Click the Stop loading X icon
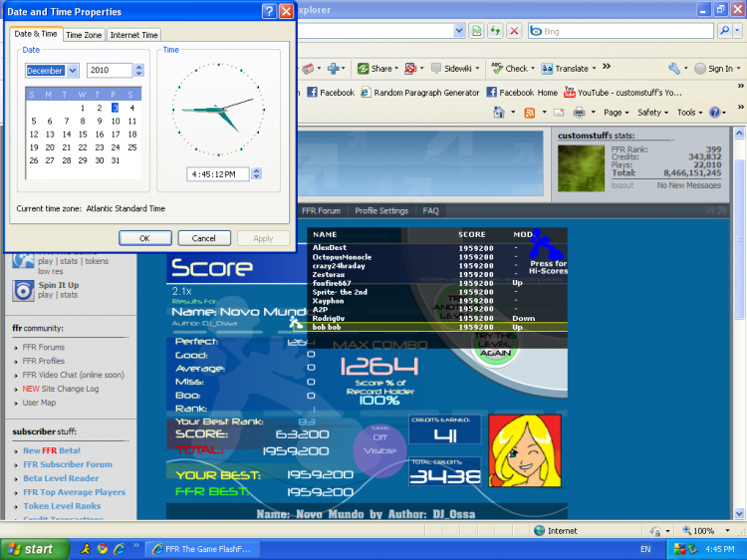 [x=514, y=31]
